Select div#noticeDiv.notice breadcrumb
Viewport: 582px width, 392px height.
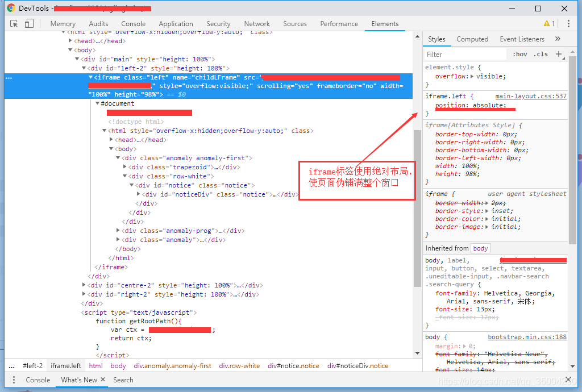click(358, 366)
